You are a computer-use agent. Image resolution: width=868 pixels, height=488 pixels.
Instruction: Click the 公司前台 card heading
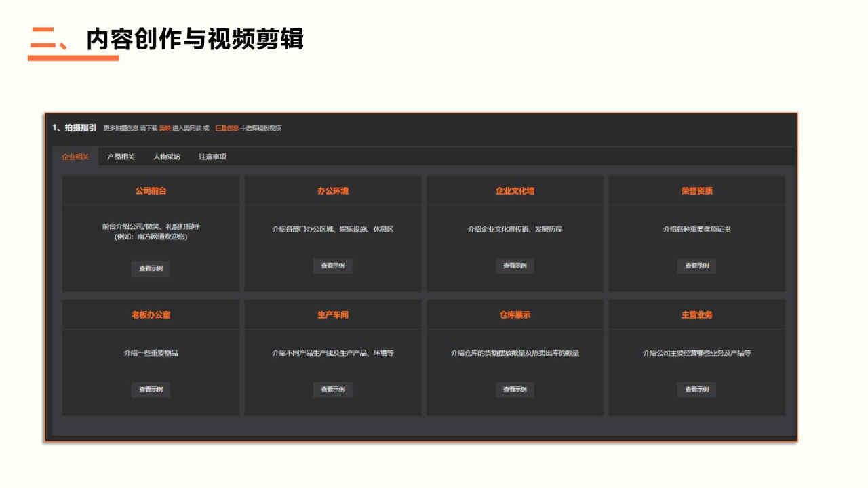[151, 191]
